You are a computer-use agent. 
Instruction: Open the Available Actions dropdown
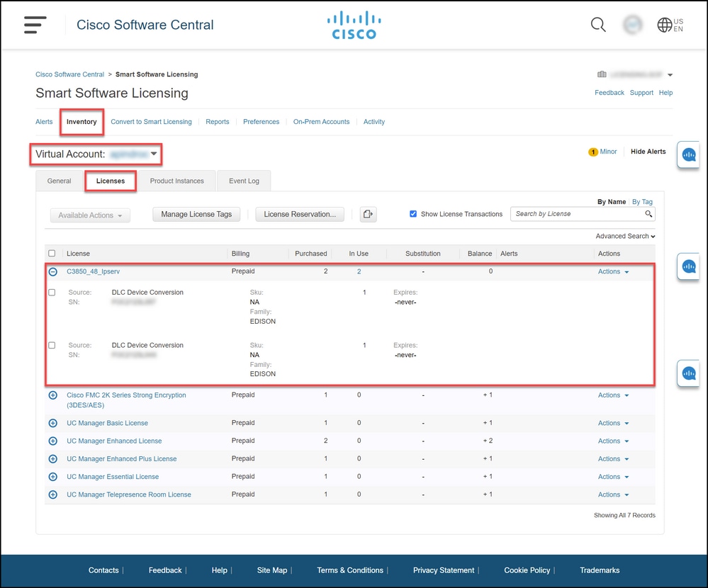(90, 215)
